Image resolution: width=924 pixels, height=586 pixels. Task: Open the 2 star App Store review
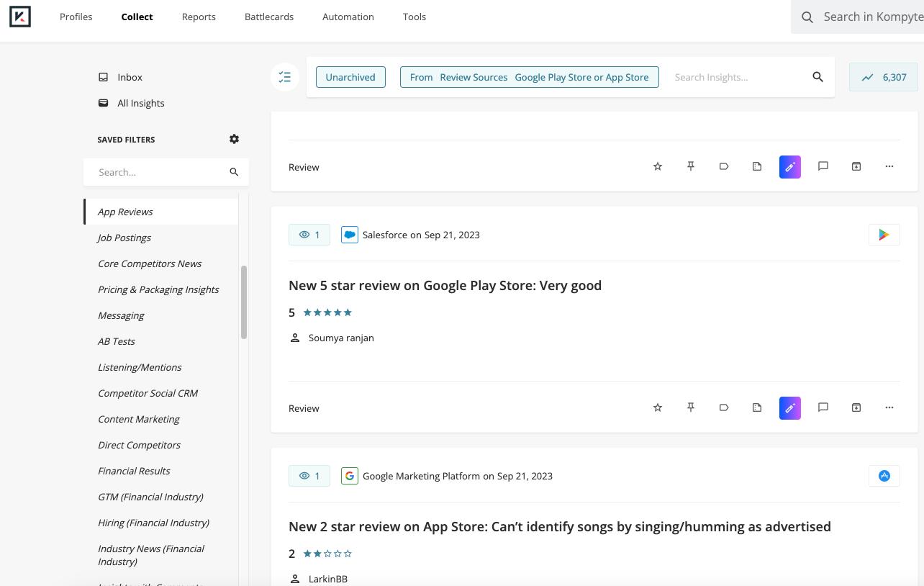click(560, 526)
